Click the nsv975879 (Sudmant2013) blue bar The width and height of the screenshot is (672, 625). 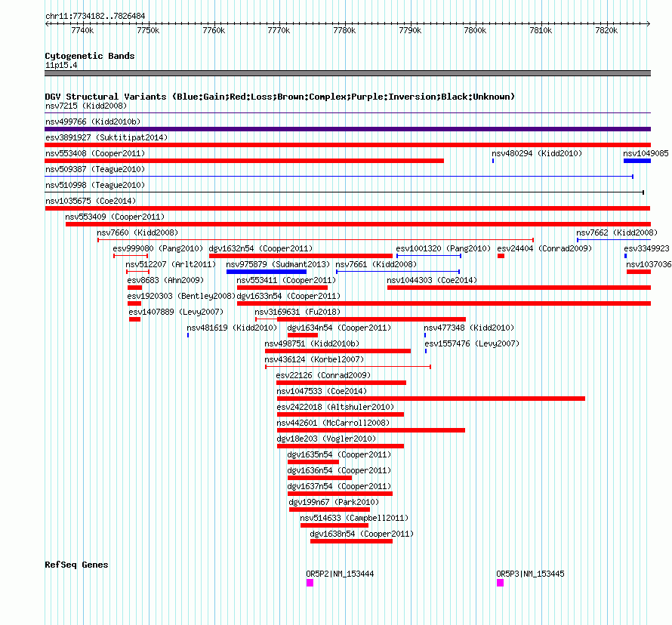(x=266, y=272)
